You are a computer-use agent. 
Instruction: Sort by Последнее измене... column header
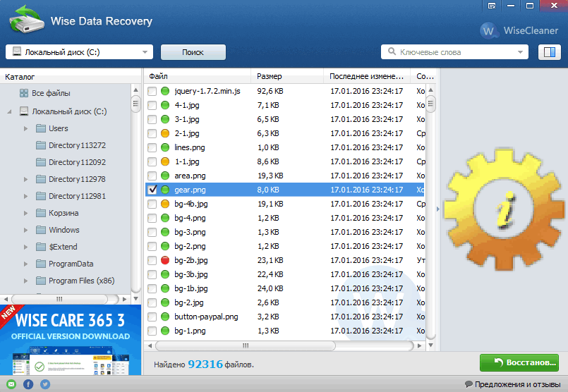(367, 76)
